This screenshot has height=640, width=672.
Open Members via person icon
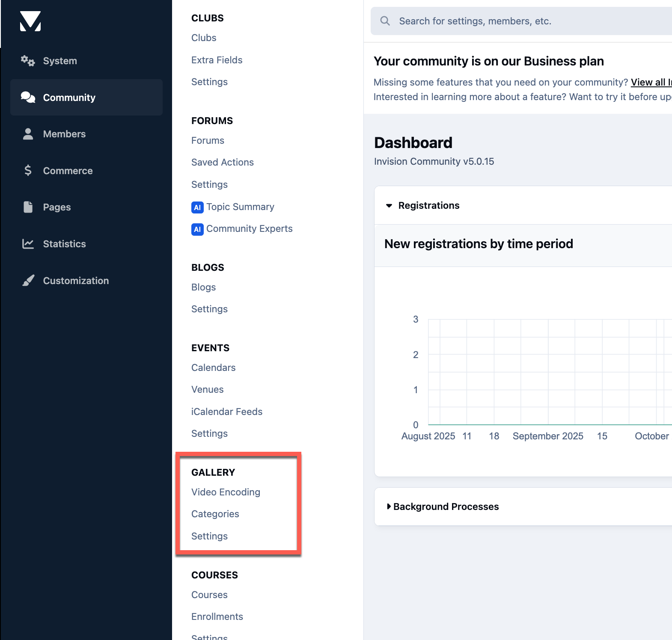tap(28, 134)
